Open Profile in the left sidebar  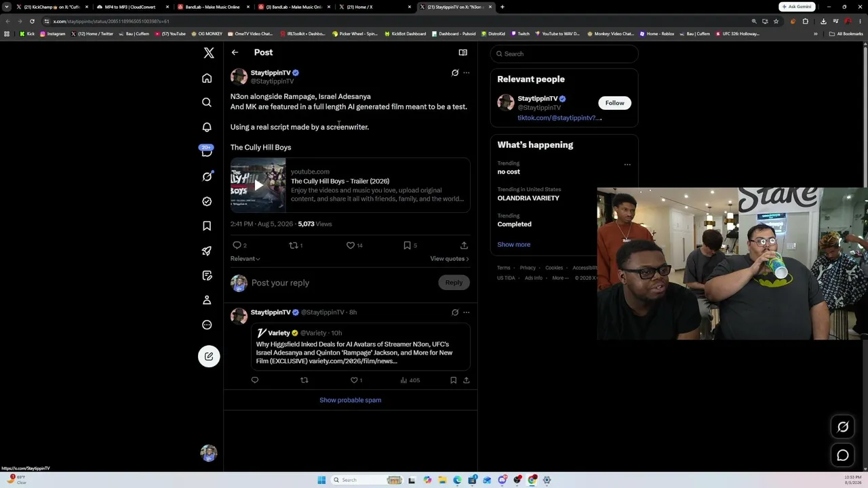pyautogui.click(x=207, y=300)
